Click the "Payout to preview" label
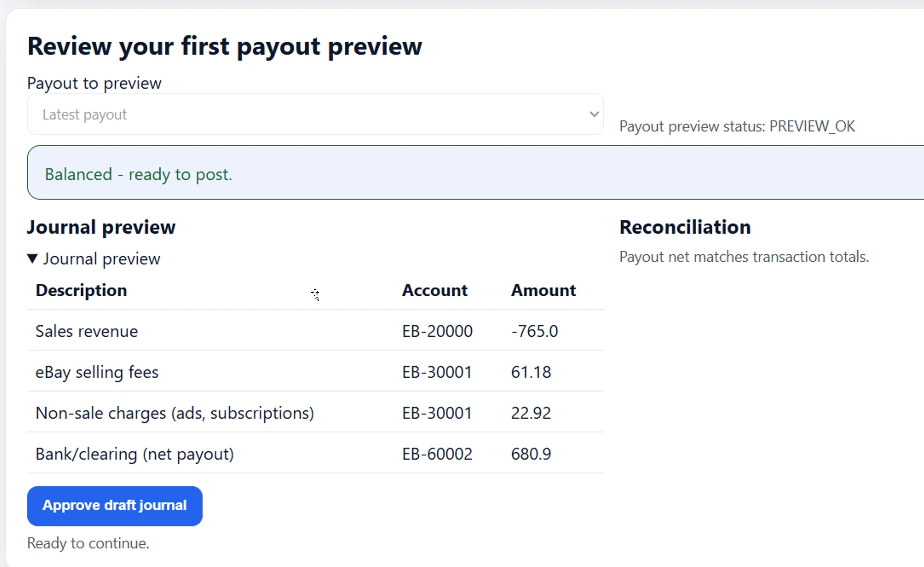The image size is (924, 567). (x=94, y=82)
